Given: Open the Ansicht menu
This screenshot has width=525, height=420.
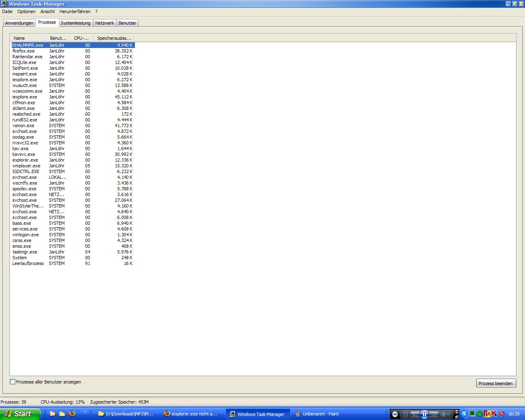Looking at the screenshot, I should [x=48, y=11].
